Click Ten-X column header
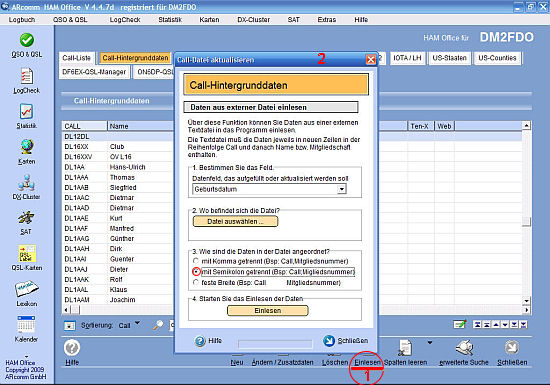The width and height of the screenshot is (550, 385). click(x=421, y=126)
